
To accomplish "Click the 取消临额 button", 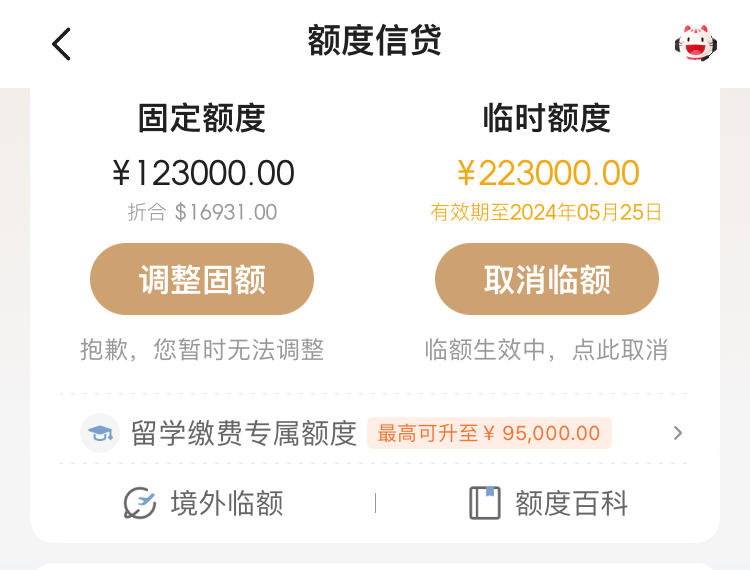I will [x=547, y=279].
